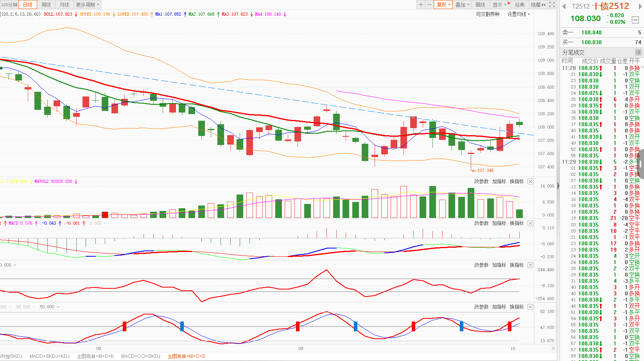The image size is (644, 361).
Task: Go to previous contract with left arrow
Action: tap(564, 6)
